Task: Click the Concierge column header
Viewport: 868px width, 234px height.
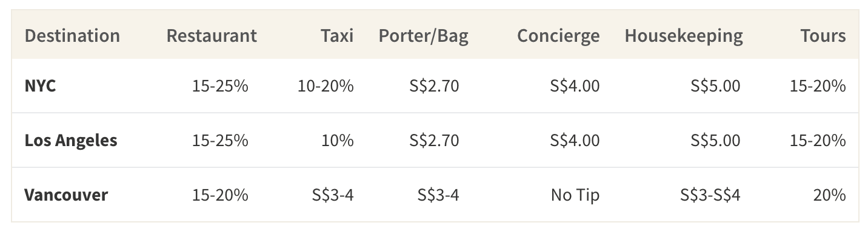Action: (558, 36)
